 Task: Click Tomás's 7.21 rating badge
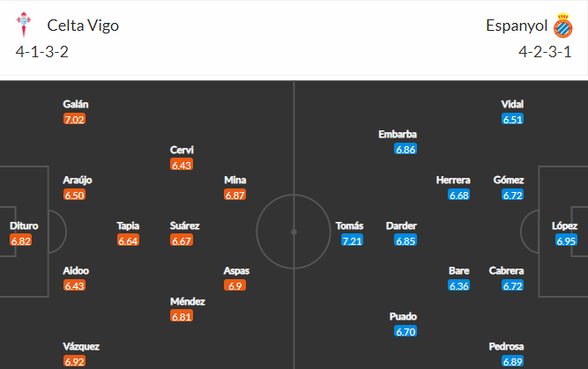click(x=351, y=240)
